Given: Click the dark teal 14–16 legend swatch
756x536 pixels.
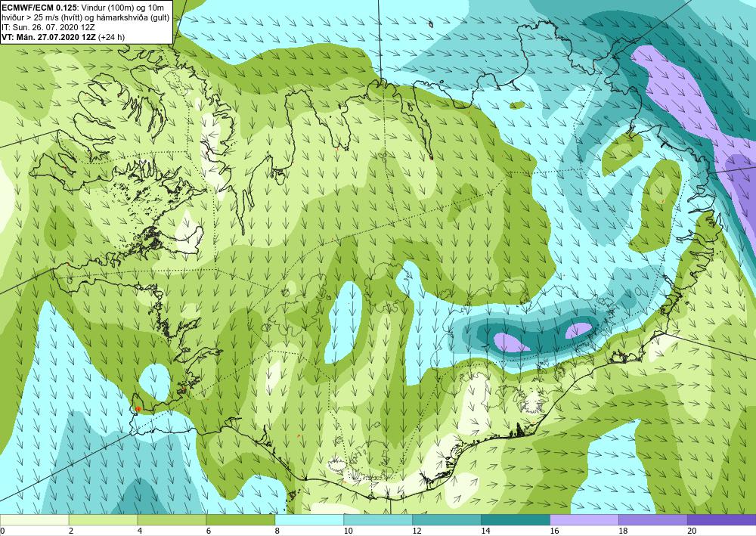Looking at the screenshot, I should click(x=515, y=519).
